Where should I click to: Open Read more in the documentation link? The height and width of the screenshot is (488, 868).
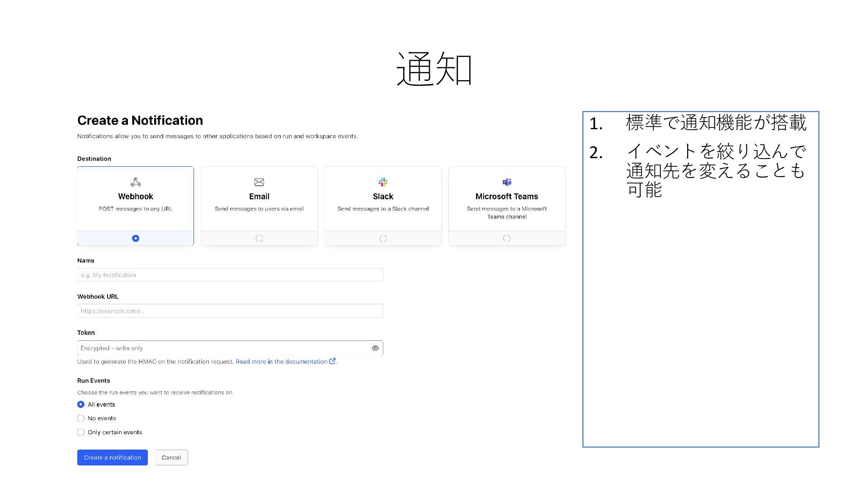[x=281, y=361]
